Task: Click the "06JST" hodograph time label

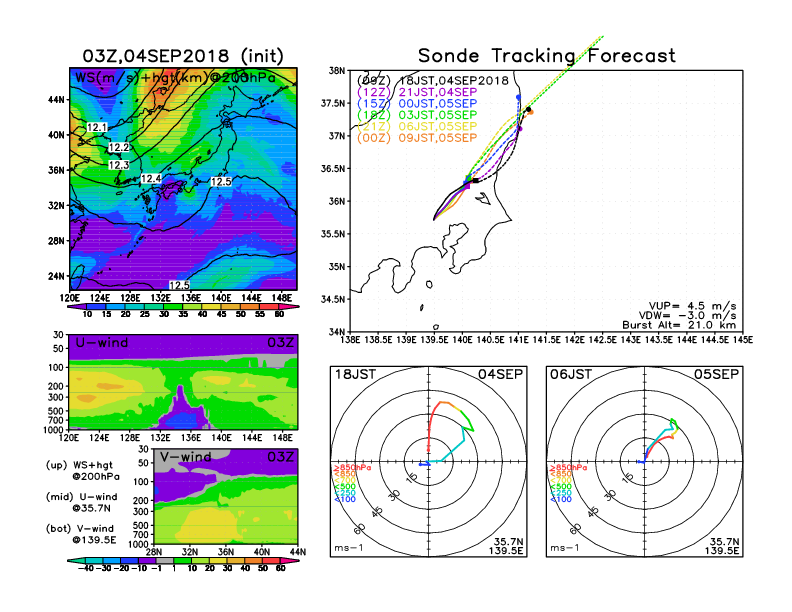Action: [571, 374]
